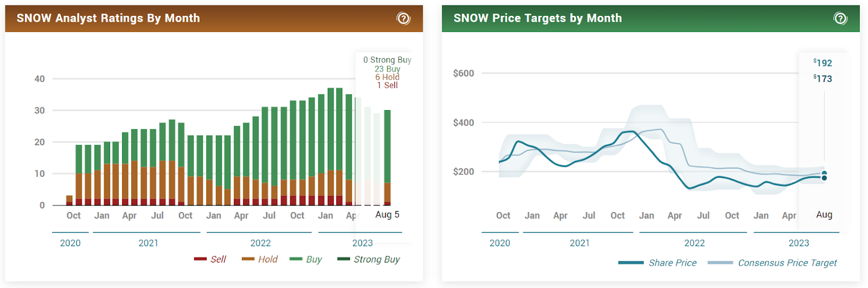Click the Consensus Price Target light-blue swatch
This screenshot has height=288, width=868.
(x=720, y=263)
